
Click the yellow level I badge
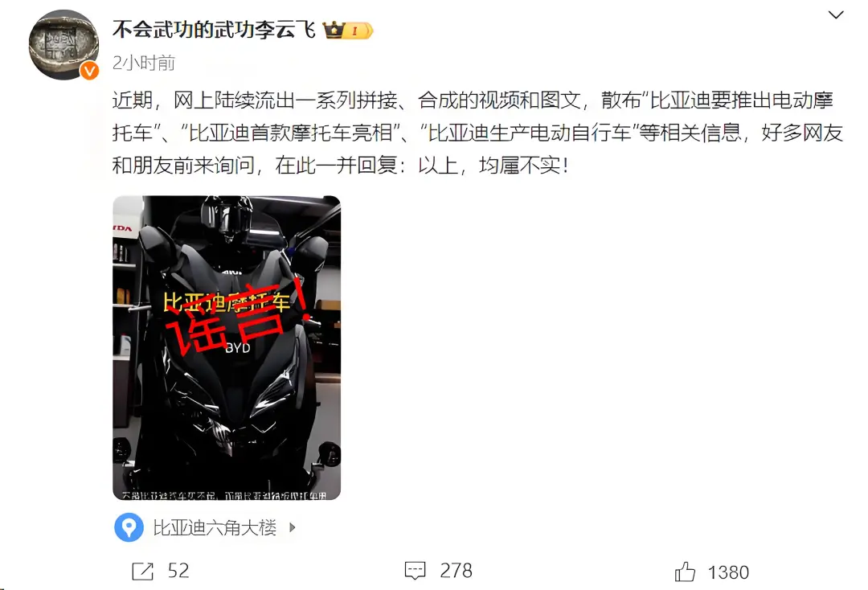click(x=359, y=31)
